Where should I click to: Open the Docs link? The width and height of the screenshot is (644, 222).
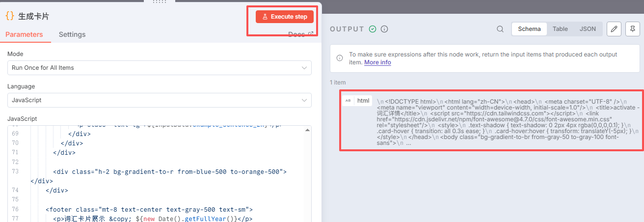tap(300, 34)
